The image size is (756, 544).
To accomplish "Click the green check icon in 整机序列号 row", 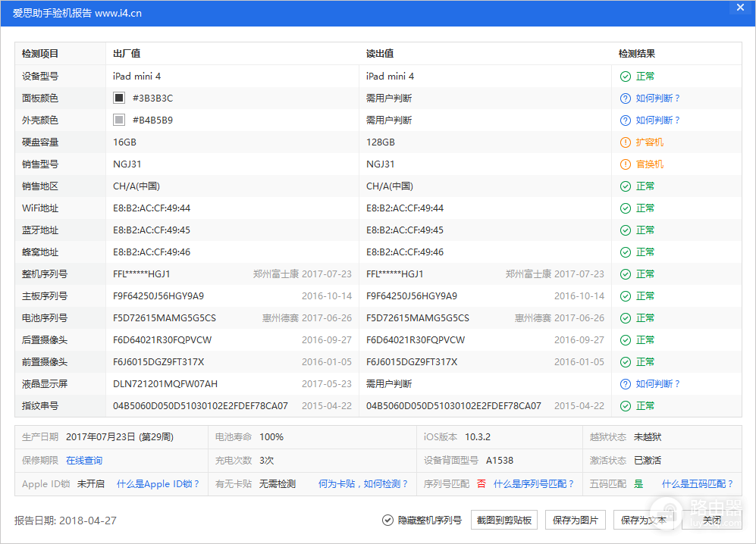I will point(626,274).
